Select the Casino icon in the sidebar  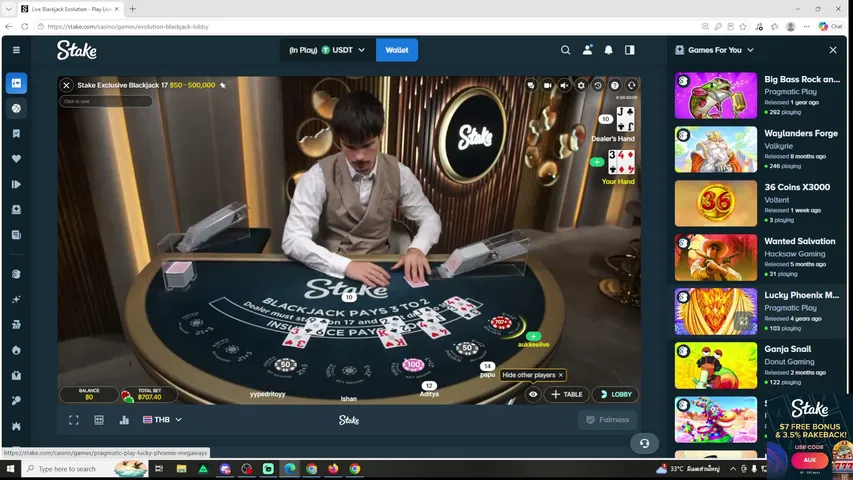(x=16, y=83)
